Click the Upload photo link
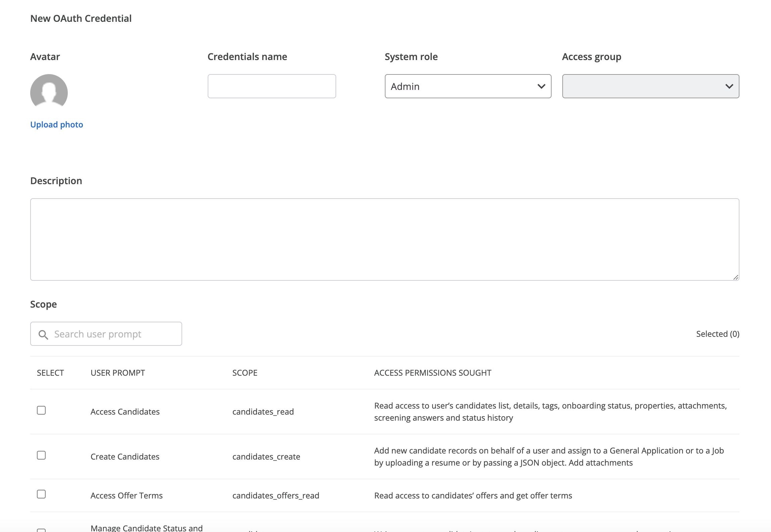 (x=56, y=124)
